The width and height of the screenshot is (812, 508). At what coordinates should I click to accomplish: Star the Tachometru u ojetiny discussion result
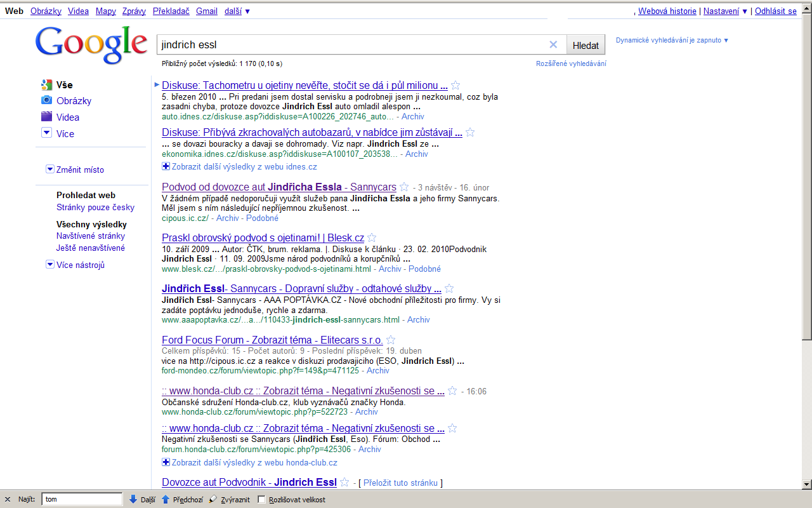[x=455, y=86]
